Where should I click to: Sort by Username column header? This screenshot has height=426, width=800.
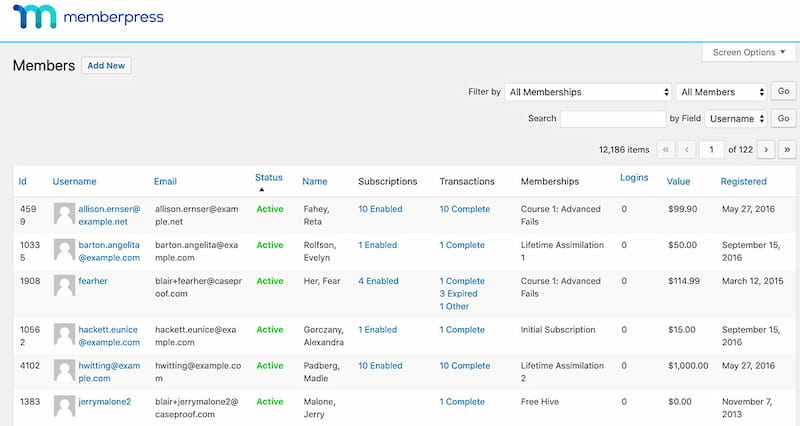point(74,181)
